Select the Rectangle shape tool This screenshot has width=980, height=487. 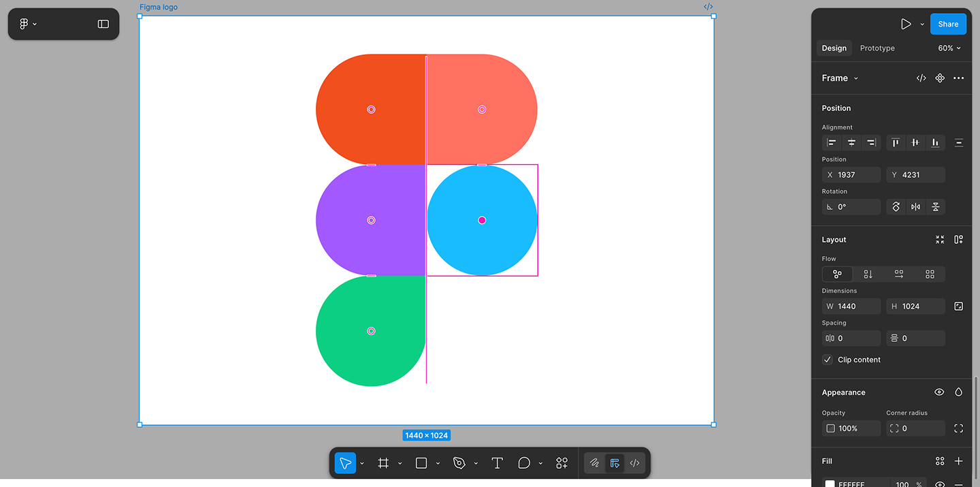point(421,463)
